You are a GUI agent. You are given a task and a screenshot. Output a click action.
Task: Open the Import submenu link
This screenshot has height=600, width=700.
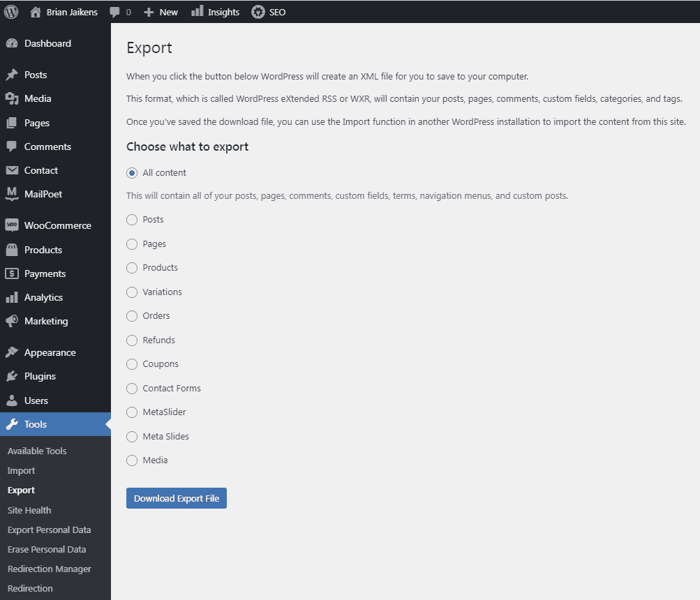(x=21, y=470)
